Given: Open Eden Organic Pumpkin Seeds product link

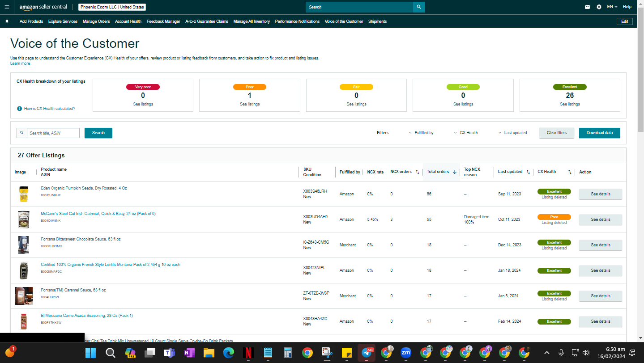Looking at the screenshot, I should click(x=84, y=188).
